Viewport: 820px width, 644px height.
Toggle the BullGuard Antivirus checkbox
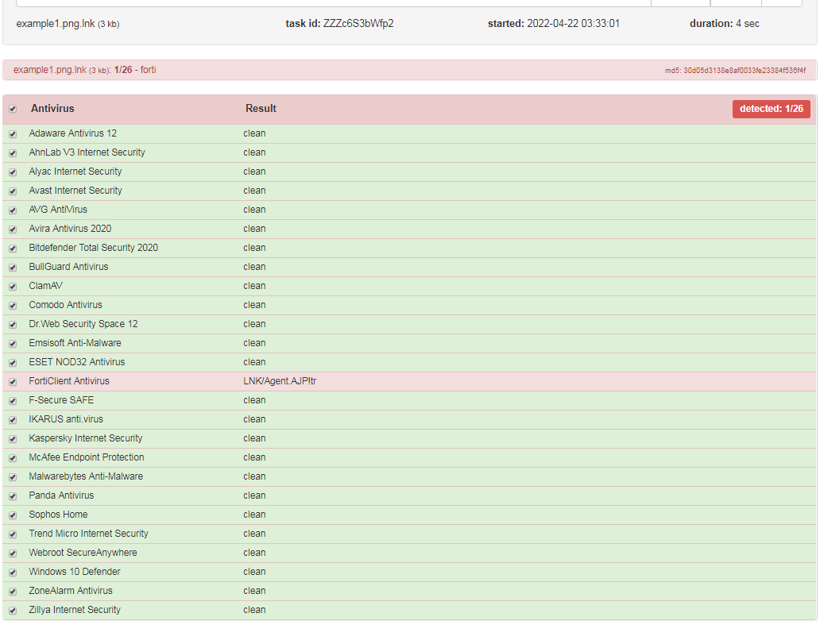point(13,268)
